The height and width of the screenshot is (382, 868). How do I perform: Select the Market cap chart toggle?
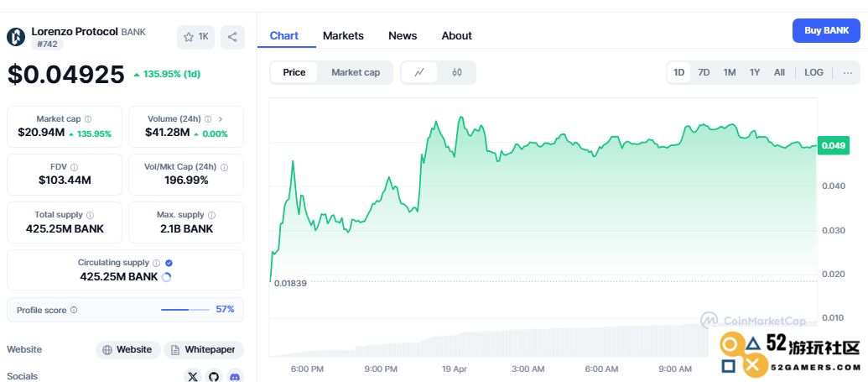tap(356, 72)
